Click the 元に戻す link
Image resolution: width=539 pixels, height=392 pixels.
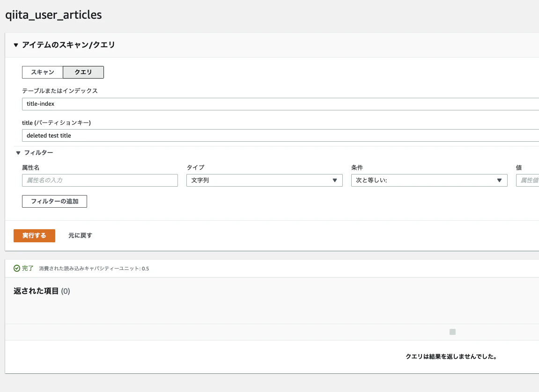point(80,236)
